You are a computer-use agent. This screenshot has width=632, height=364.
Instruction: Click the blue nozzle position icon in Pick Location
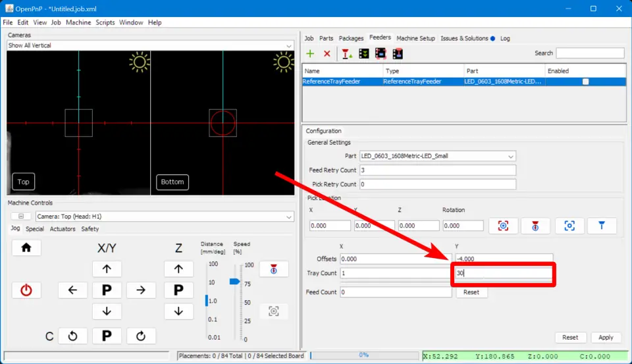pos(602,226)
